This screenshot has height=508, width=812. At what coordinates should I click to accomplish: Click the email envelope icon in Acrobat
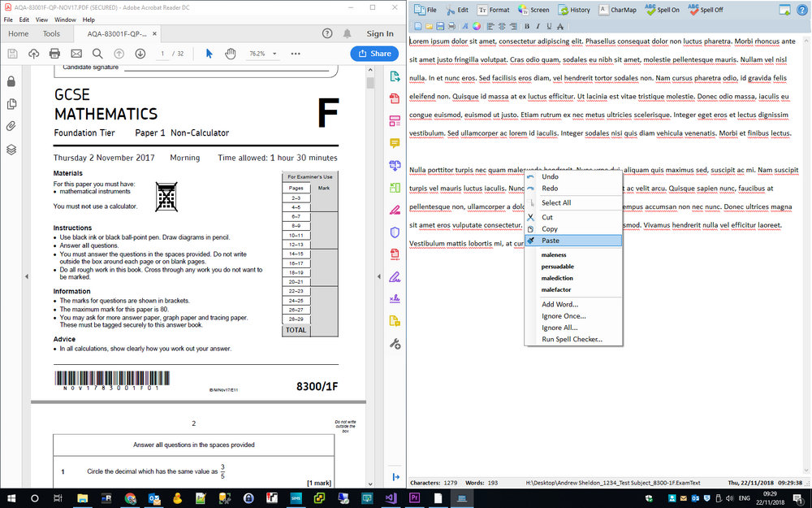[x=76, y=54]
